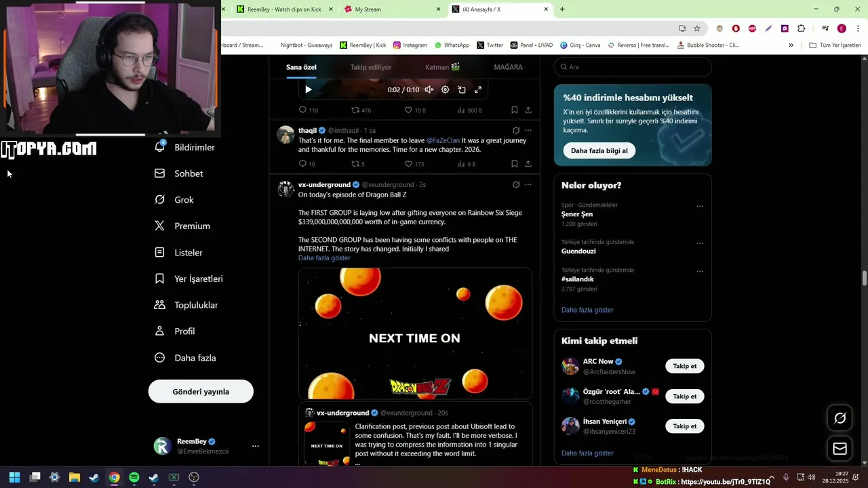Play the video in the top post

coord(309,89)
